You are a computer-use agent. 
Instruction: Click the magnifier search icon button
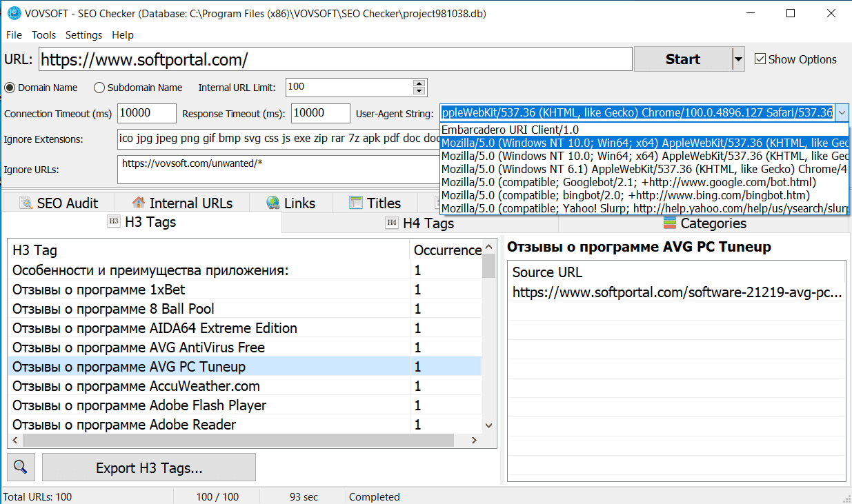click(x=21, y=467)
